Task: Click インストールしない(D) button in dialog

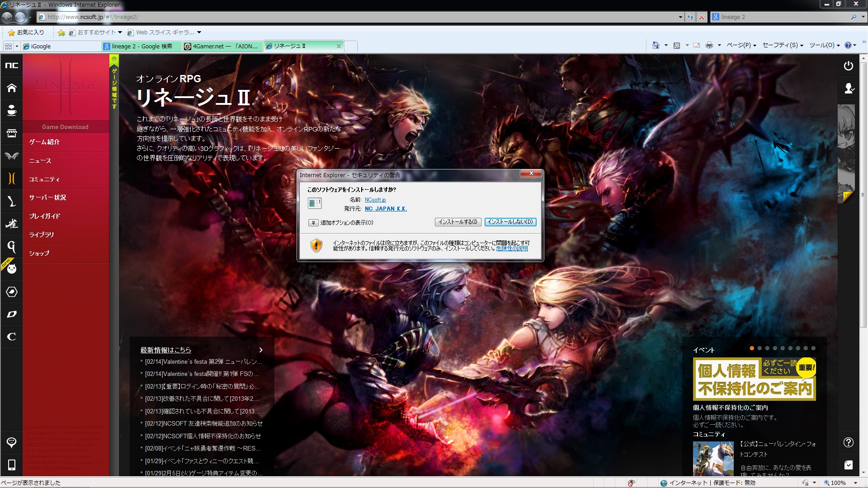Action: click(510, 222)
